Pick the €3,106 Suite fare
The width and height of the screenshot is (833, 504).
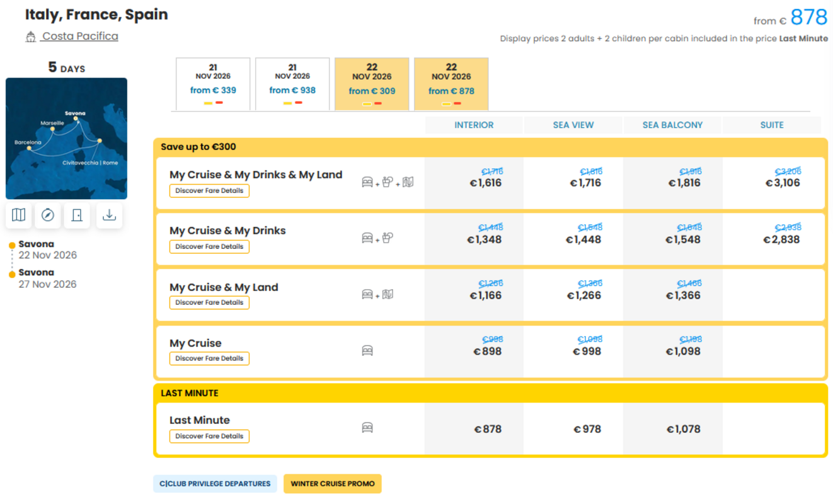[783, 183]
